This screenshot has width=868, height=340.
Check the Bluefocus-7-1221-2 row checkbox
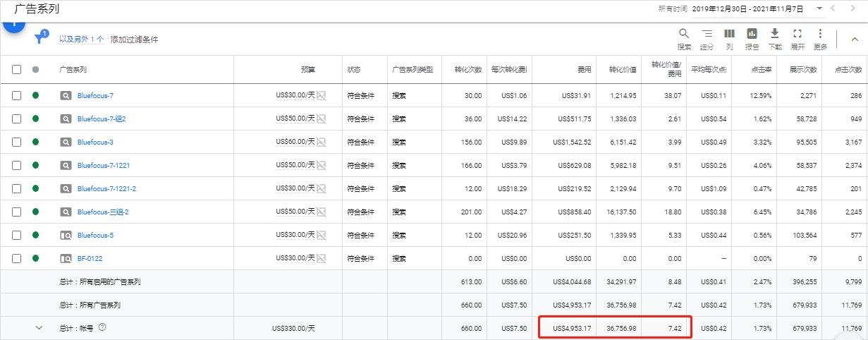pos(16,188)
